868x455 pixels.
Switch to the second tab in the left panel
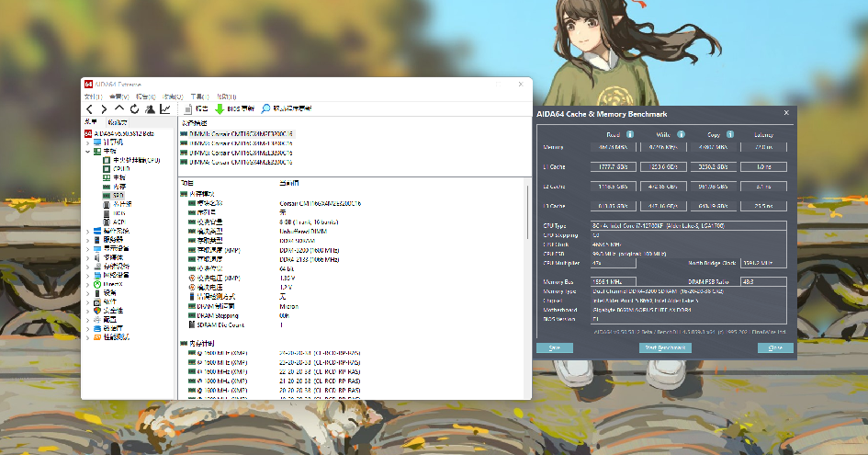(118, 122)
